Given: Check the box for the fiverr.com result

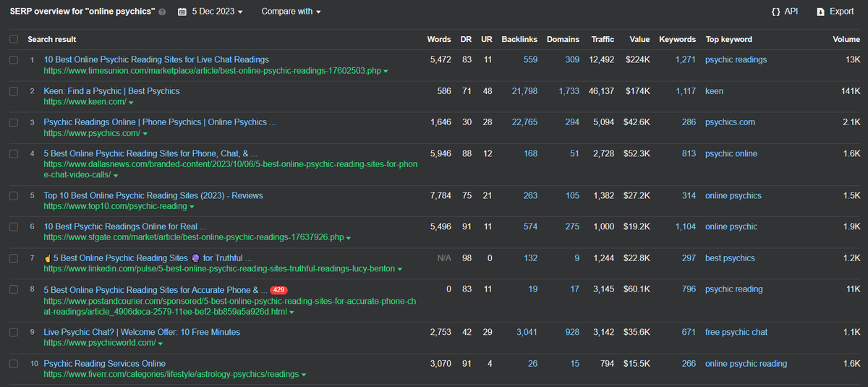Looking at the screenshot, I should click(x=14, y=364).
